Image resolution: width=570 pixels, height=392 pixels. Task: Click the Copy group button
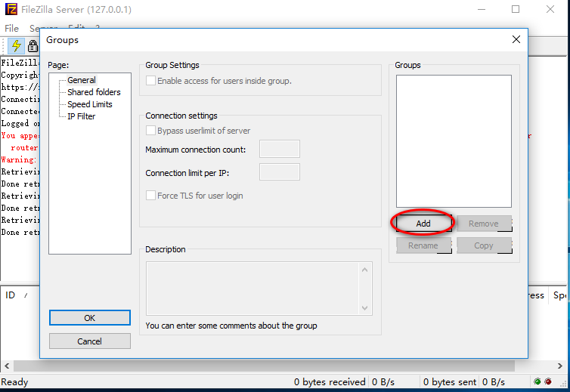click(x=484, y=245)
